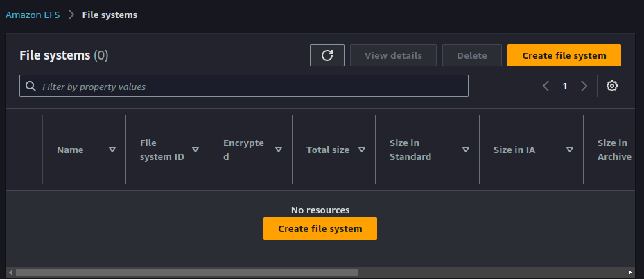Click the horizontal scrollbar thumb
The image size is (644, 279).
coord(186,273)
